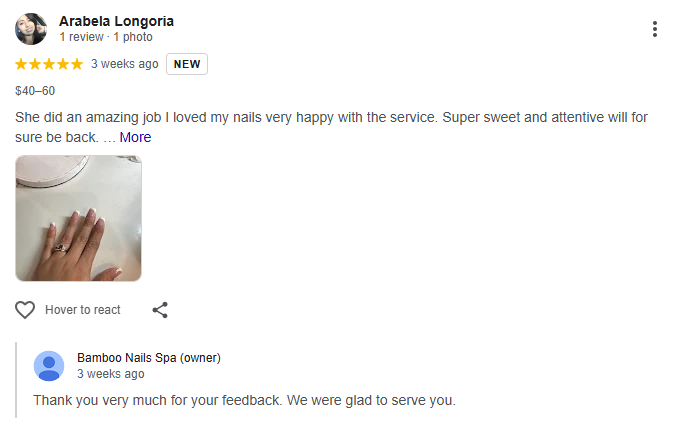Click the "1 review · 1 photo" text

point(106,37)
